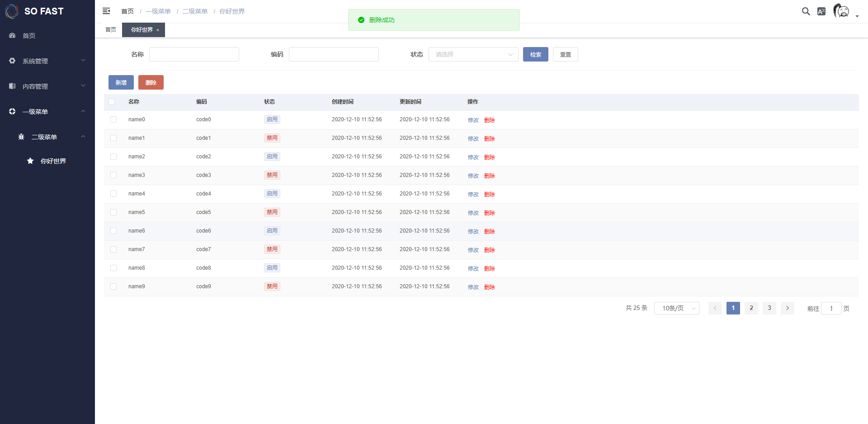Check the checkbox for row name0
868x424 pixels.
click(x=113, y=119)
